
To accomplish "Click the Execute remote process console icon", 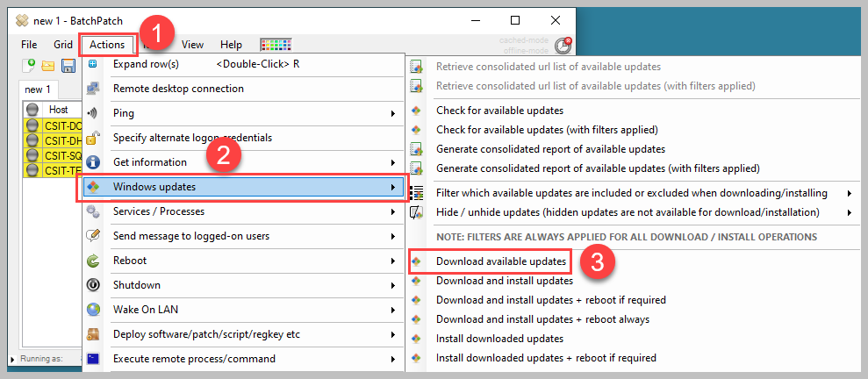I will click(x=93, y=359).
